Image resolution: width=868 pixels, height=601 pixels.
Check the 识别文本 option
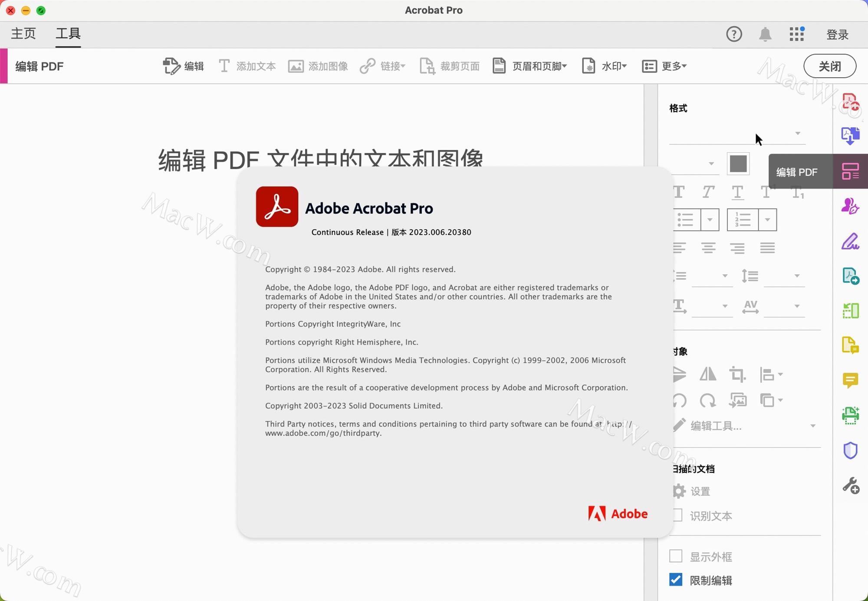678,516
